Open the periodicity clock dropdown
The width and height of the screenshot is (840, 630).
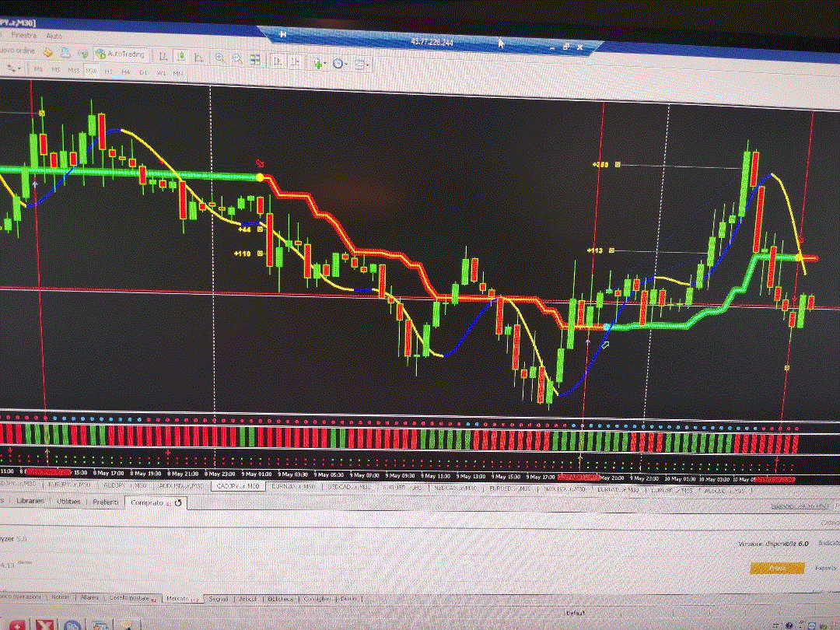(338, 63)
